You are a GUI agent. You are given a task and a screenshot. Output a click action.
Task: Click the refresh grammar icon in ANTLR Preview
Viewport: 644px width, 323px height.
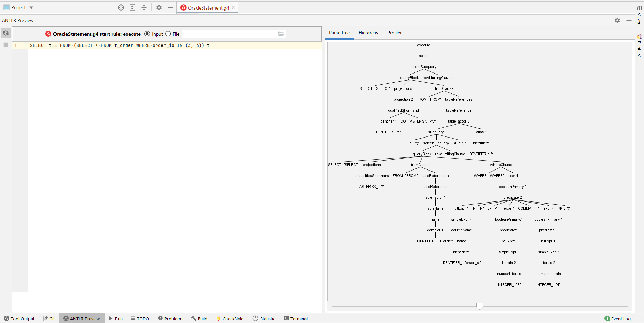5,33
